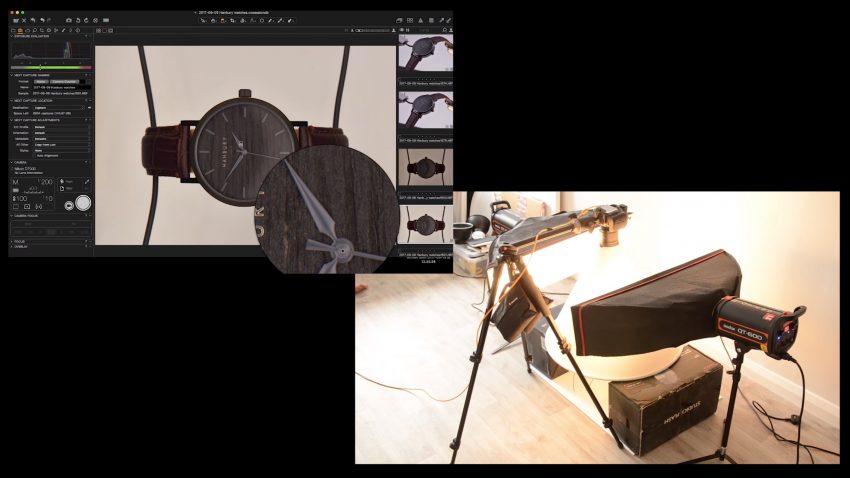Select the Pan hand cursor tool
The width and height of the screenshot is (850, 478).
point(214,21)
